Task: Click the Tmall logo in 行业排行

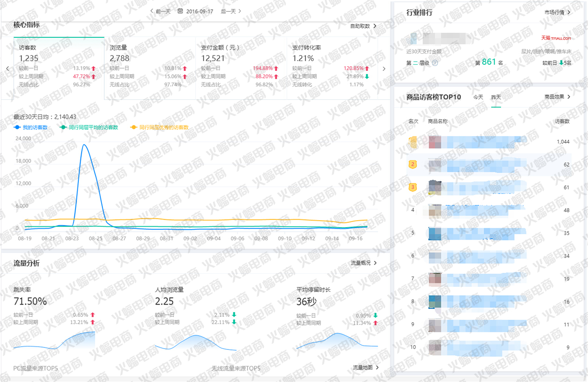Action: click(x=555, y=38)
